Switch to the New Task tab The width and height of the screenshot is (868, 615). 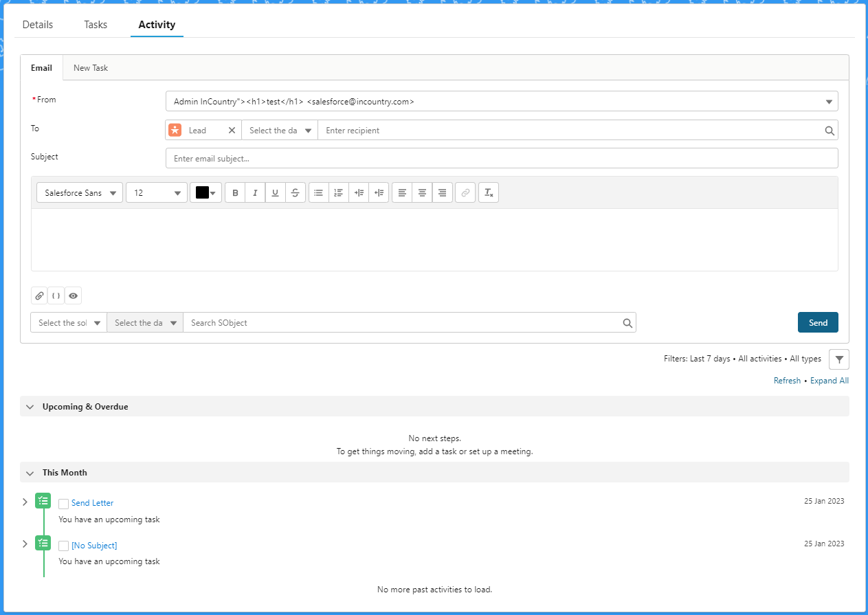tap(90, 67)
